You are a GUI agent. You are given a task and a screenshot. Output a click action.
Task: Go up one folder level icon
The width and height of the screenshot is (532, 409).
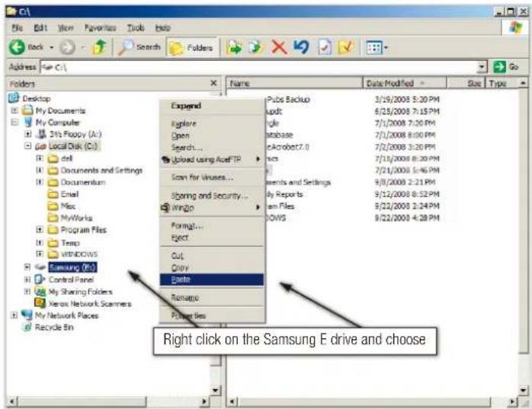(99, 47)
